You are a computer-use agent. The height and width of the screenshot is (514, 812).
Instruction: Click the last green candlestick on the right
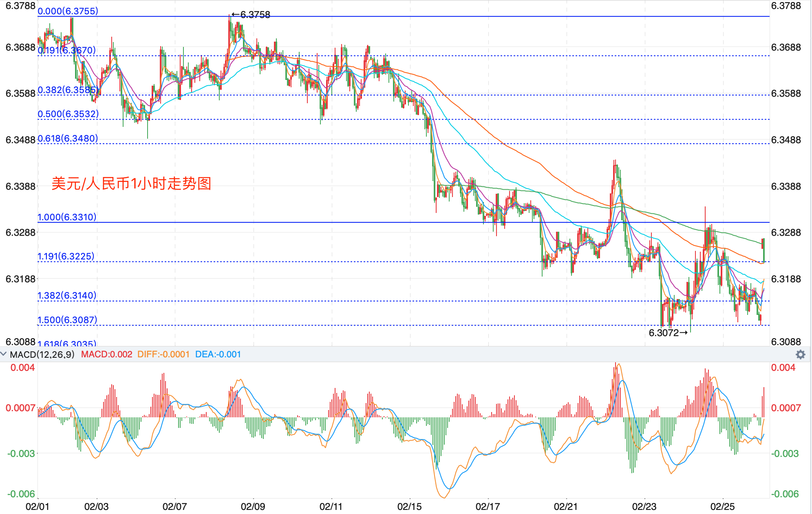763,250
